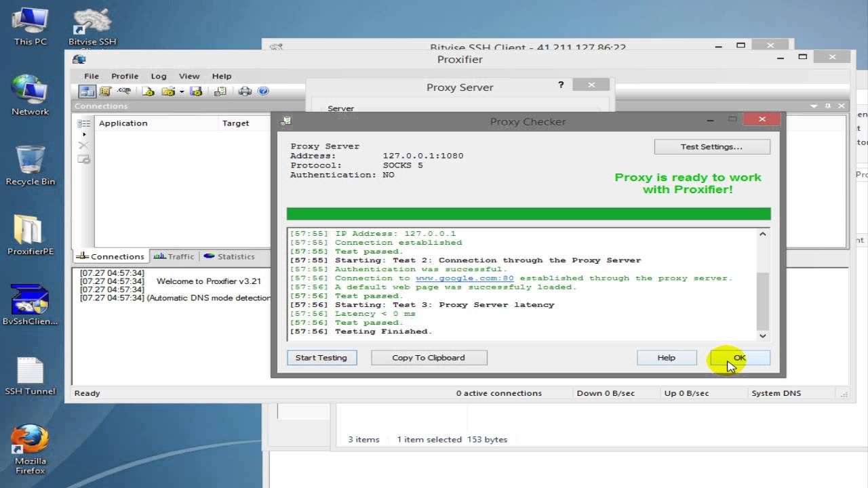The image size is (868, 488).
Task: Click the ? help button in the Proxy Server dialog
Action: pyautogui.click(x=561, y=85)
